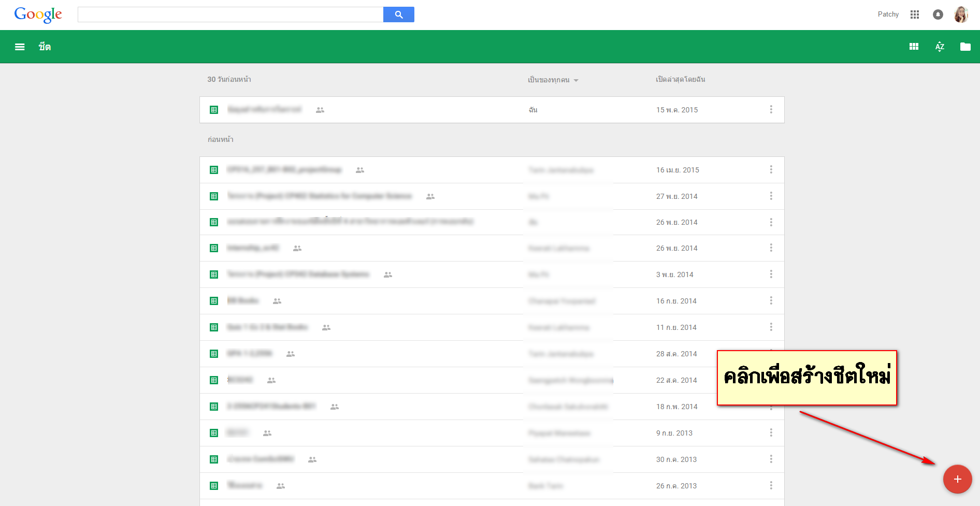This screenshot has height=506, width=980.
Task: Open the AZ sort options
Action: click(940, 47)
